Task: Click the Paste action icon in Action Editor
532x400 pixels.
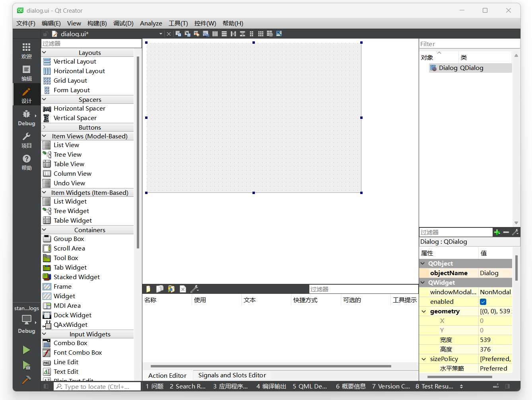Action: pos(171,289)
